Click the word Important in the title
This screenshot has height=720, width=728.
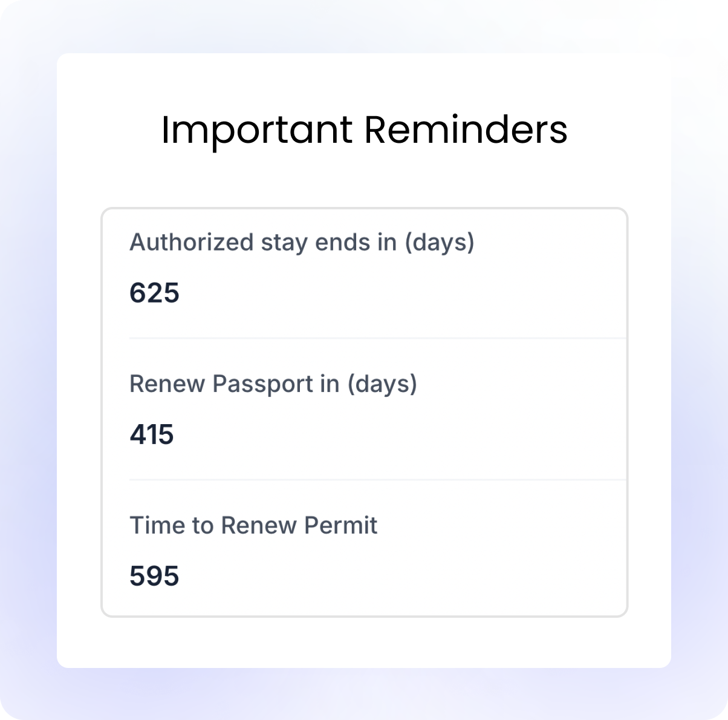pos(257,131)
